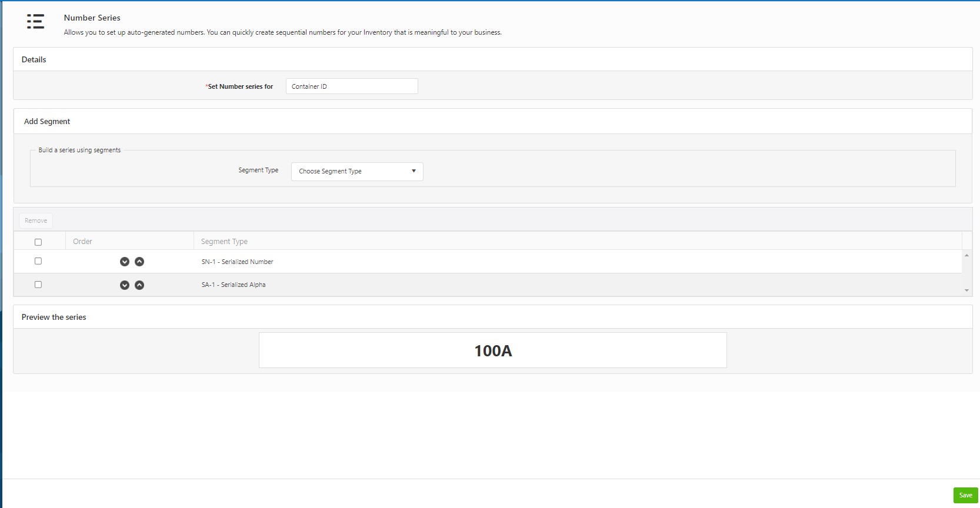Image resolution: width=980 pixels, height=508 pixels.
Task: Click the Segment Type dropdown arrow
Action: 414,171
